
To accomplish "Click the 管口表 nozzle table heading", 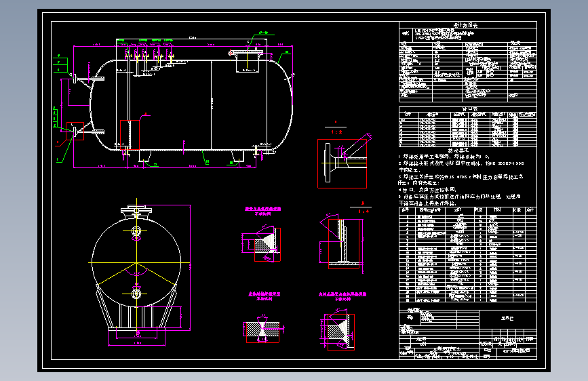I will click(469, 109).
